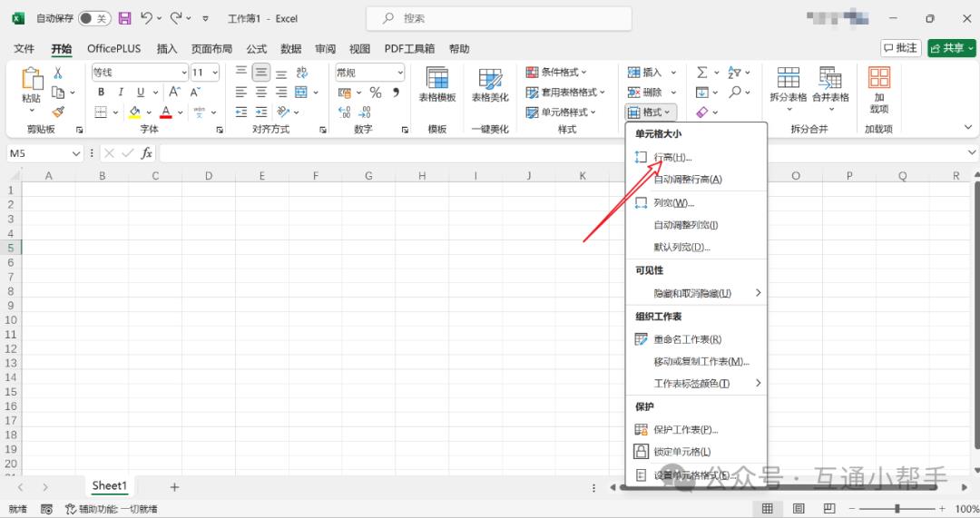The height and width of the screenshot is (518, 980).
Task: Click the 格式 Format button
Action: (650, 112)
